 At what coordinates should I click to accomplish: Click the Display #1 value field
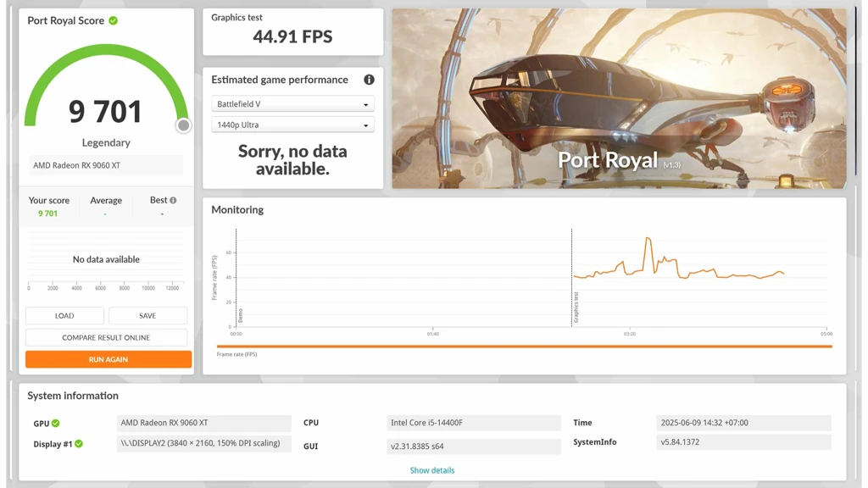pos(203,443)
